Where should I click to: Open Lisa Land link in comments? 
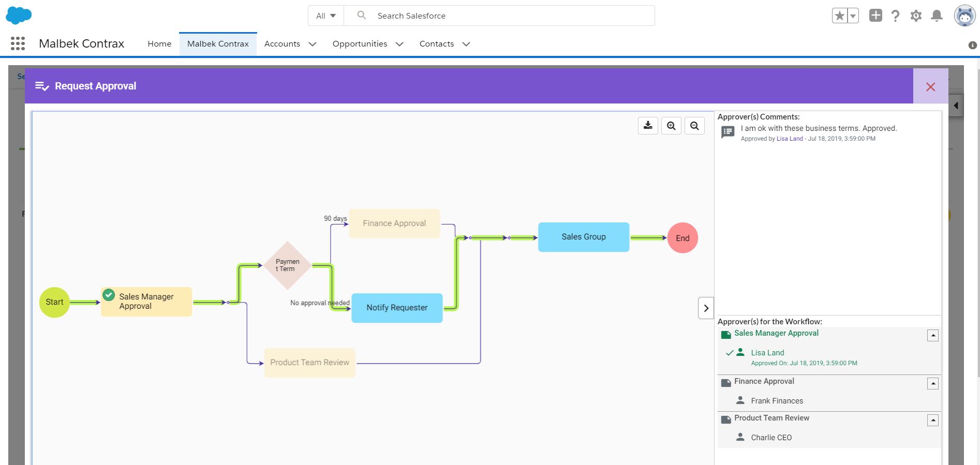790,139
